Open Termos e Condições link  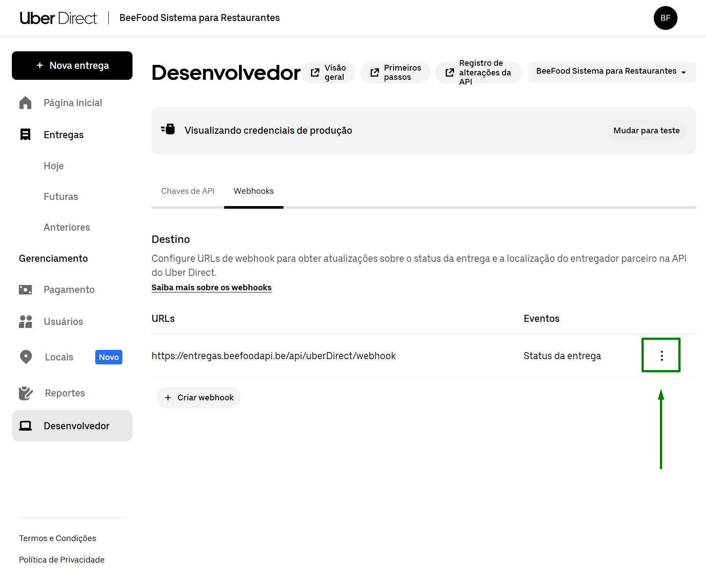[x=57, y=538]
